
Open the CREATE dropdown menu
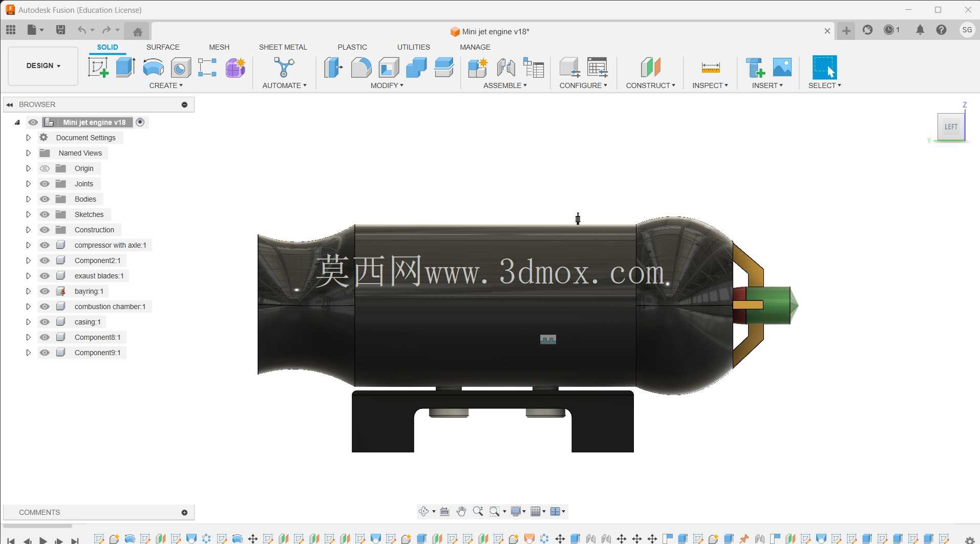pos(166,85)
